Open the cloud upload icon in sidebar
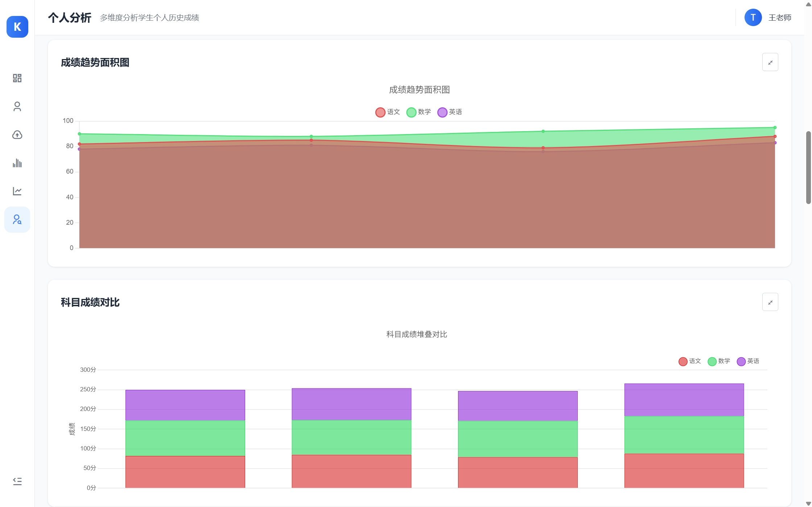This screenshot has height=507, width=812. (x=17, y=135)
